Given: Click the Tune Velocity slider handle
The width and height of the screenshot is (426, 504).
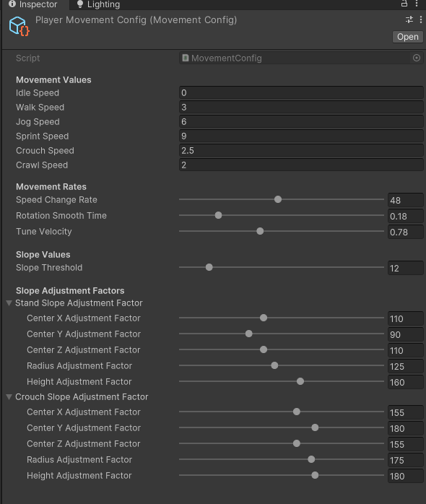Looking at the screenshot, I should pyautogui.click(x=260, y=231).
